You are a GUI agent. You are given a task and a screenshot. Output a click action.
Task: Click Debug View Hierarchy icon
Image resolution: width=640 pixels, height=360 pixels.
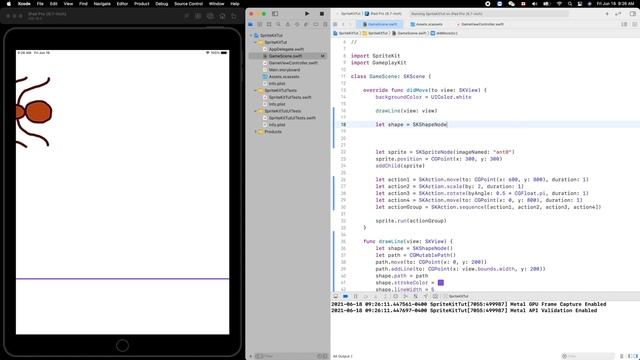[396, 296]
